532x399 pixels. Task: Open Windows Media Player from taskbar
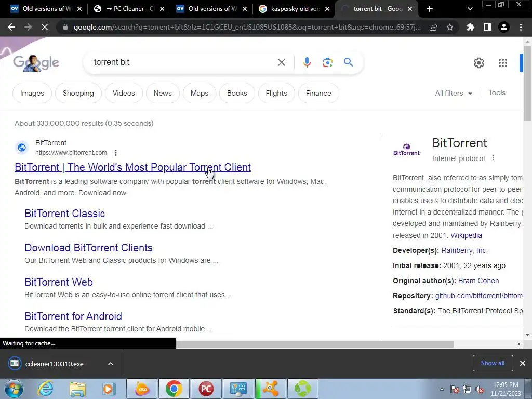[109, 389]
